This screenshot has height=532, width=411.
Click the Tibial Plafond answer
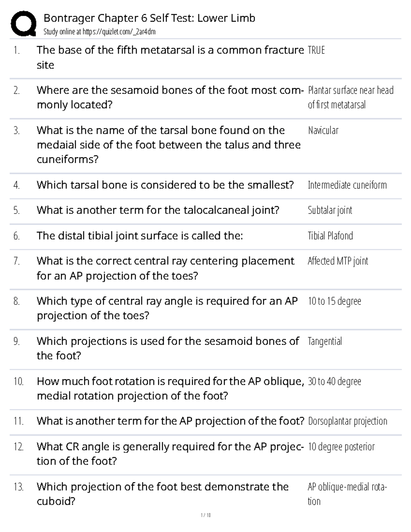pos(330,236)
